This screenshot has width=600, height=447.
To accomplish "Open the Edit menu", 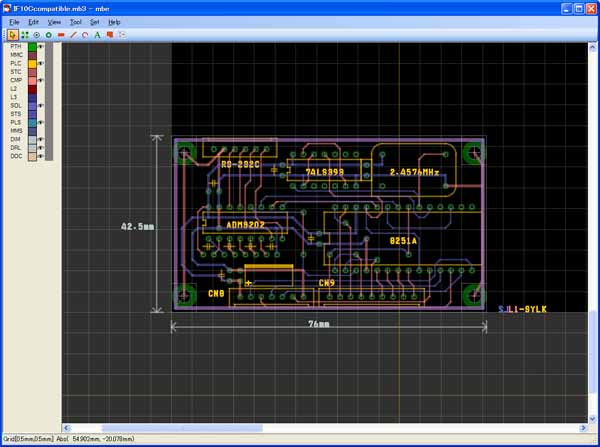I will pos(34,22).
